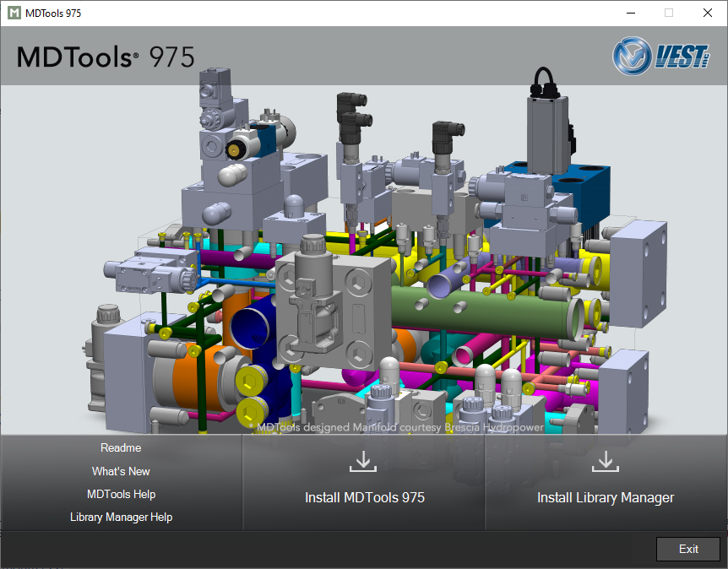The width and height of the screenshot is (728, 569).
Task: Open MDTools Help
Action: [120, 494]
